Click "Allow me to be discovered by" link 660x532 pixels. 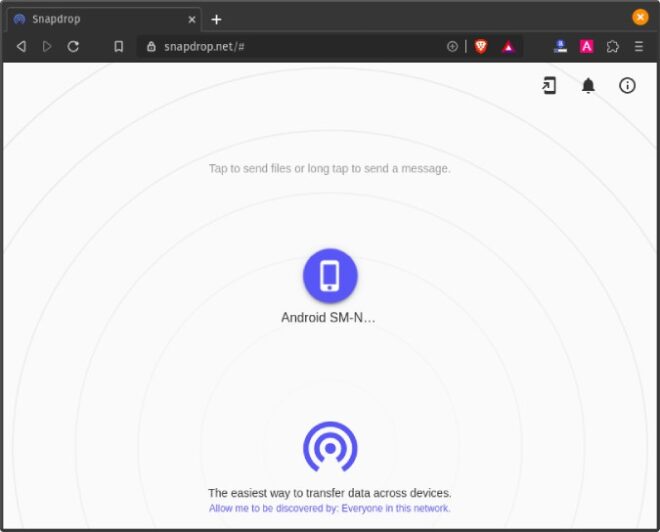click(x=330, y=508)
